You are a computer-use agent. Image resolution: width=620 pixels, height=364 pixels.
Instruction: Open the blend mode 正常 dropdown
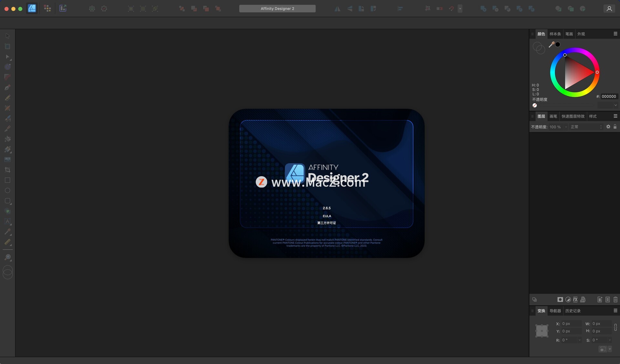(x=586, y=127)
